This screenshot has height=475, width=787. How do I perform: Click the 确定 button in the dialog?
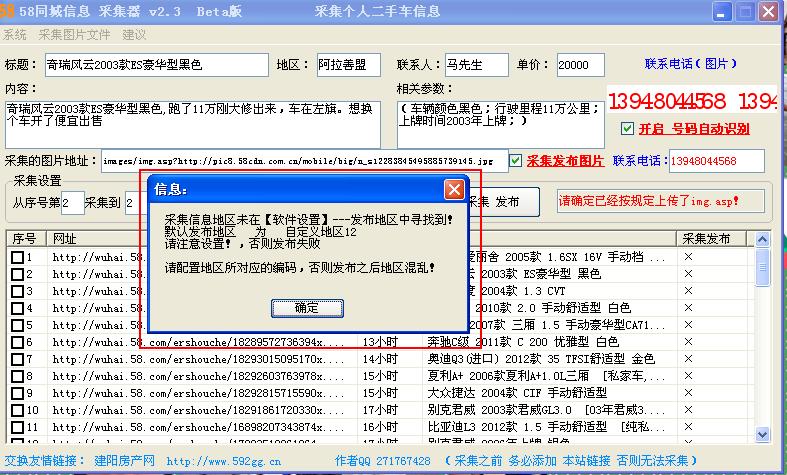pos(307,306)
